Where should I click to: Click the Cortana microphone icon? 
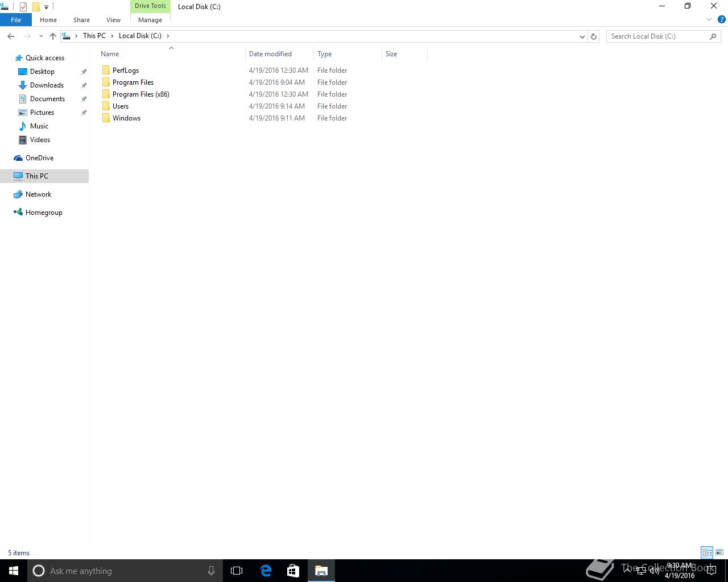pos(211,571)
